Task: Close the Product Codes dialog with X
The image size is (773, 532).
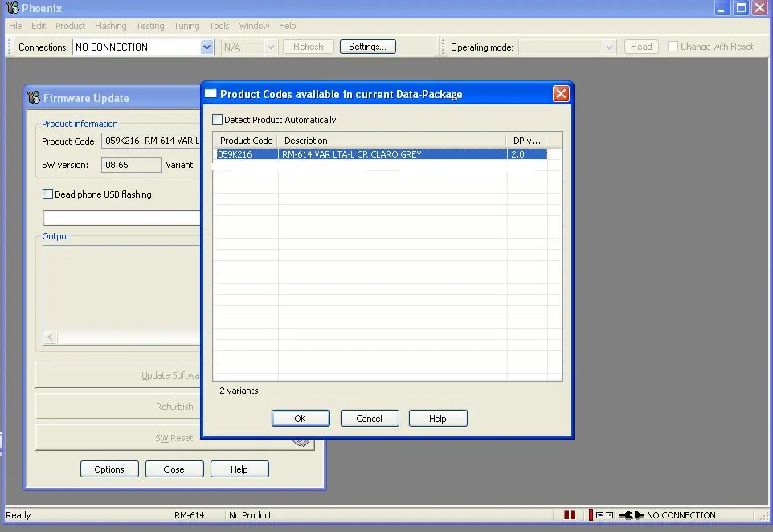Action: (x=561, y=94)
